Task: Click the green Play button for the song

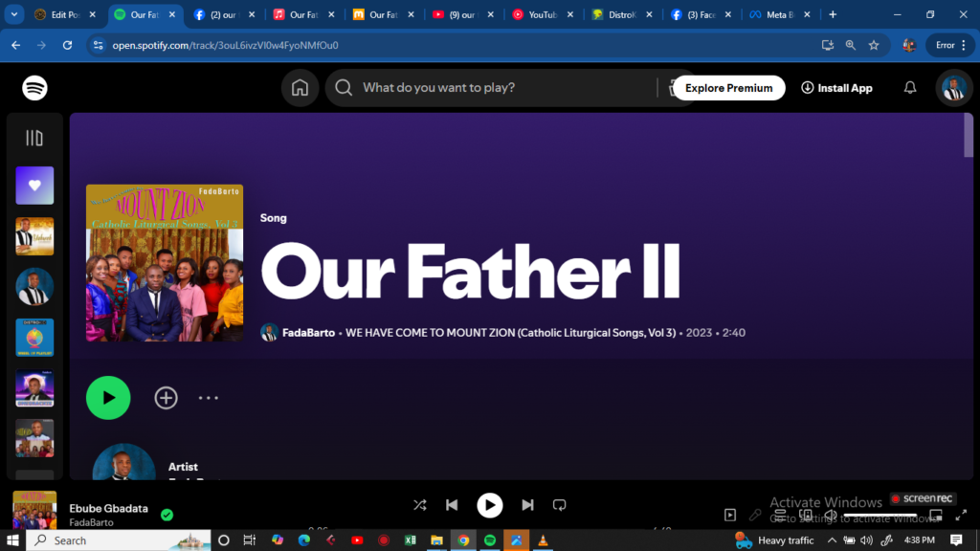Action: point(108,397)
